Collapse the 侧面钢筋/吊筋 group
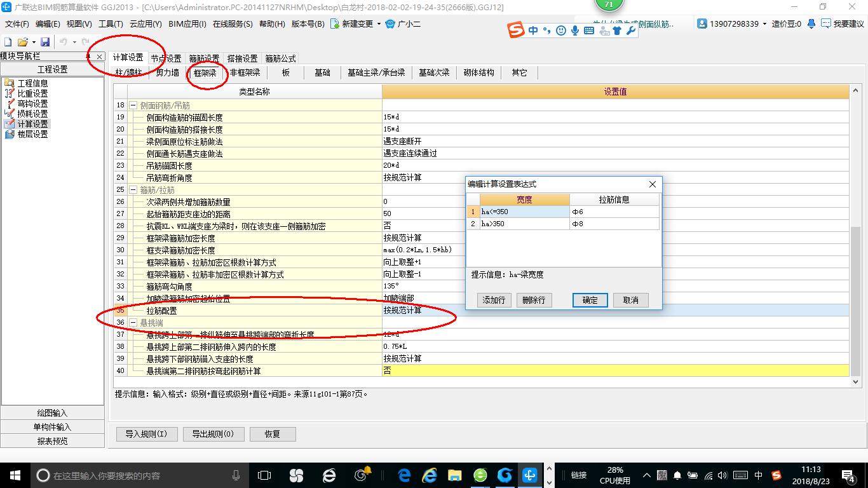The width and height of the screenshot is (868, 488). click(133, 105)
